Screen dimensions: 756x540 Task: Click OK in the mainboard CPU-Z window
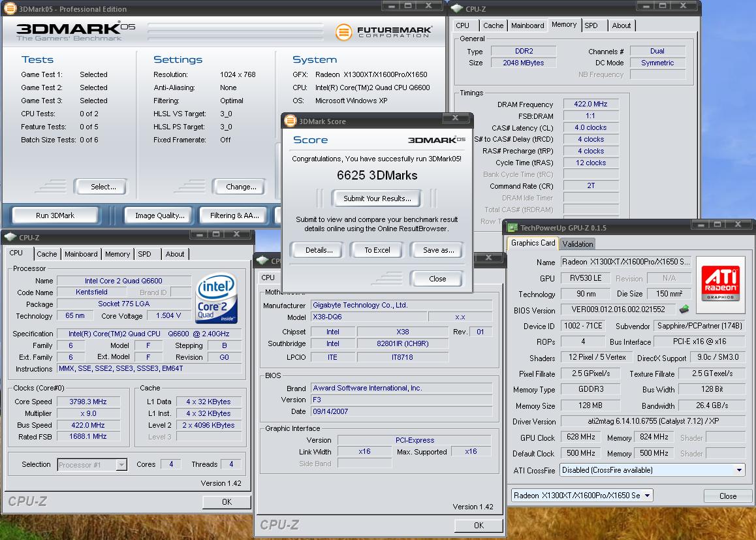click(x=479, y=526)
